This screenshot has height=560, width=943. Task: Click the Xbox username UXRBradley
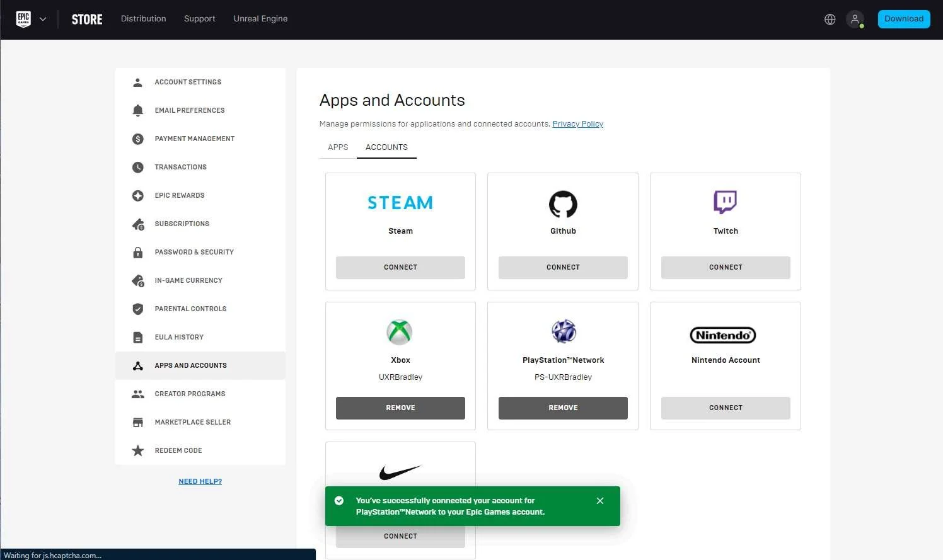pos(400,377)
